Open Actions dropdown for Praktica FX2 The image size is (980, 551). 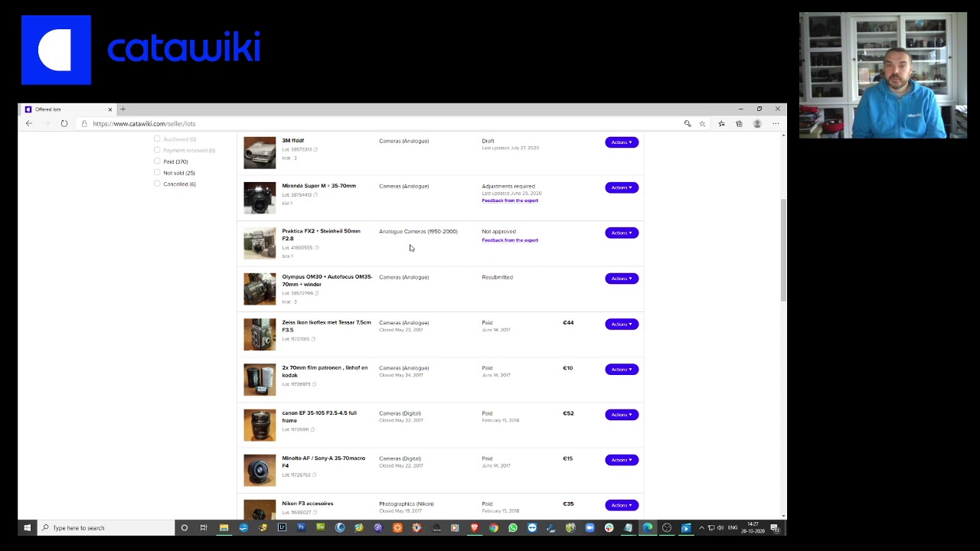[x=622, y=233]
